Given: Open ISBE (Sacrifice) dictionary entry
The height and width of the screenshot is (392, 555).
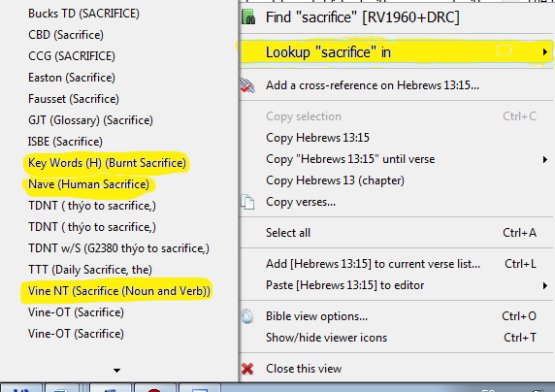Looking at the screenshot, I should 65,142.
